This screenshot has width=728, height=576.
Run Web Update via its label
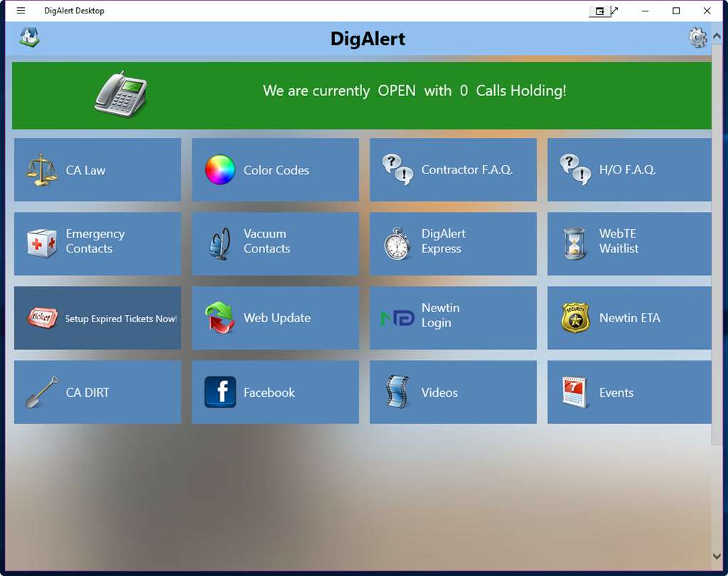coord(277,318)
